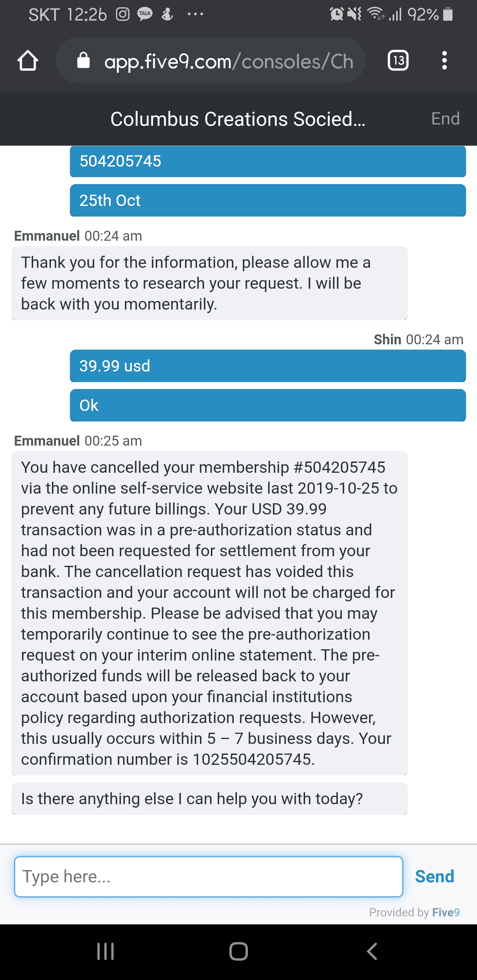This screenshot has width=477, height=980.
Task: Tap the KakaoTalk notification icon in status bar
Action: [145, 15]
